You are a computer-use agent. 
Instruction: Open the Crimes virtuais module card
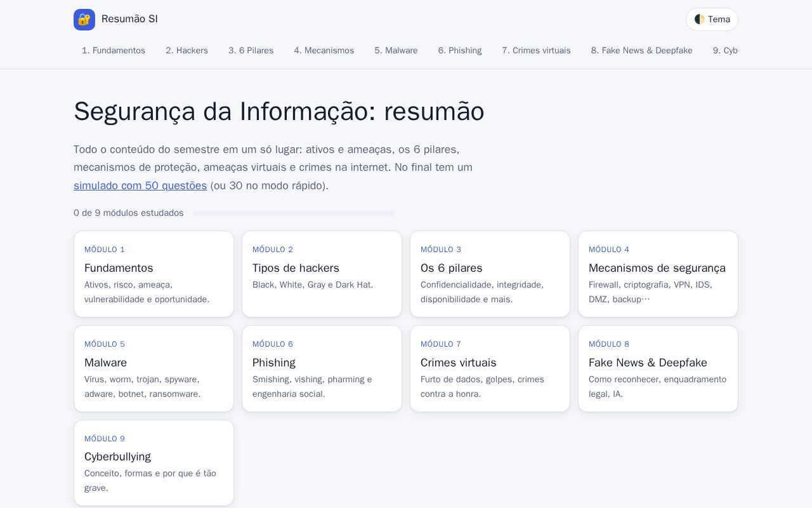point(490,368)
